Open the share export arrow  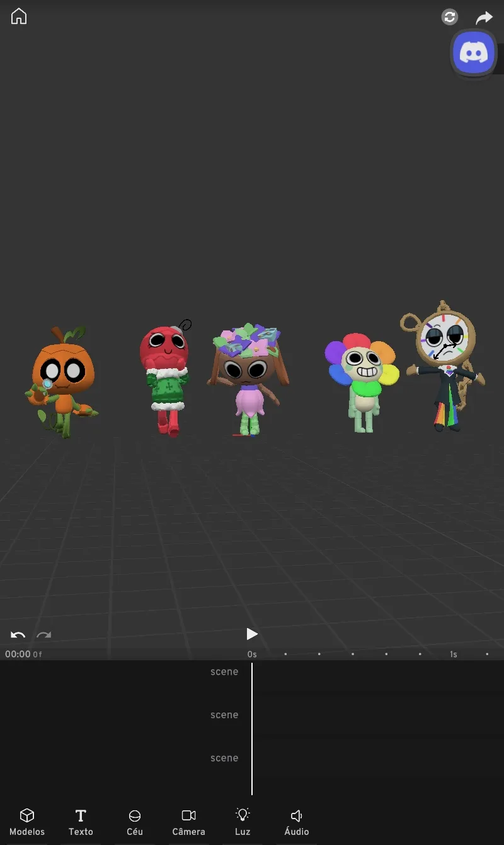[x=484, y=18]
